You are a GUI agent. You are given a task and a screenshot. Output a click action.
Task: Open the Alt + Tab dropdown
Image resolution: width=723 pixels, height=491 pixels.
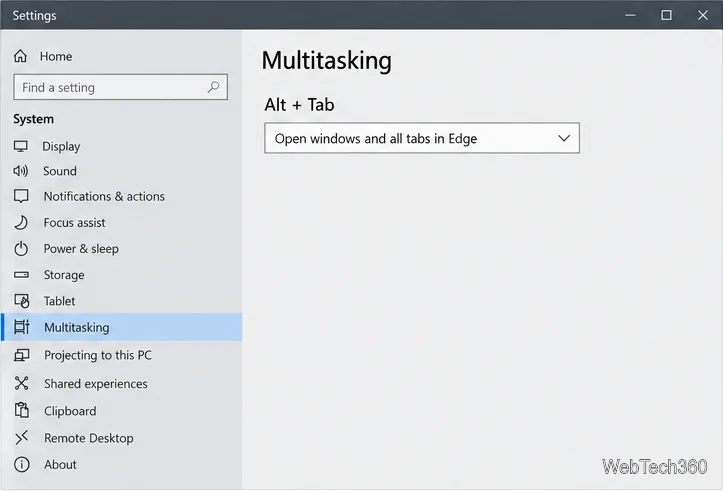tap(422, 138)
